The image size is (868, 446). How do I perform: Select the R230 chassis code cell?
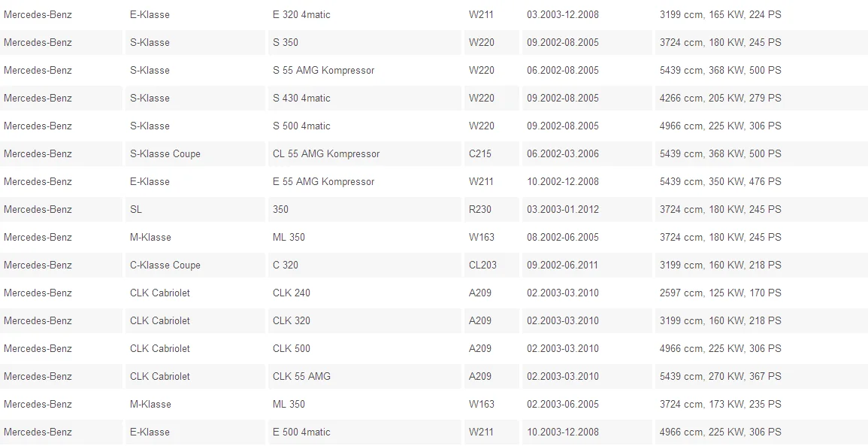pyautogui.click(x=491, y=209)
